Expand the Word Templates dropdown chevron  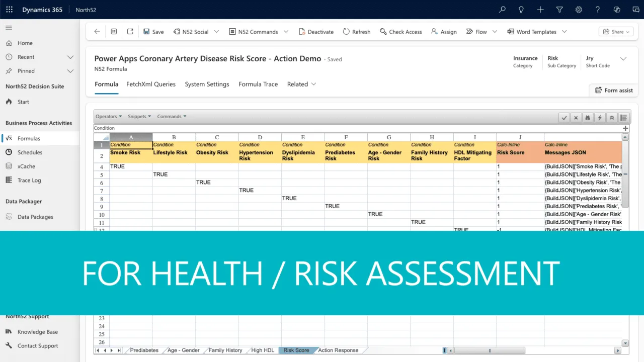point(564,31)
